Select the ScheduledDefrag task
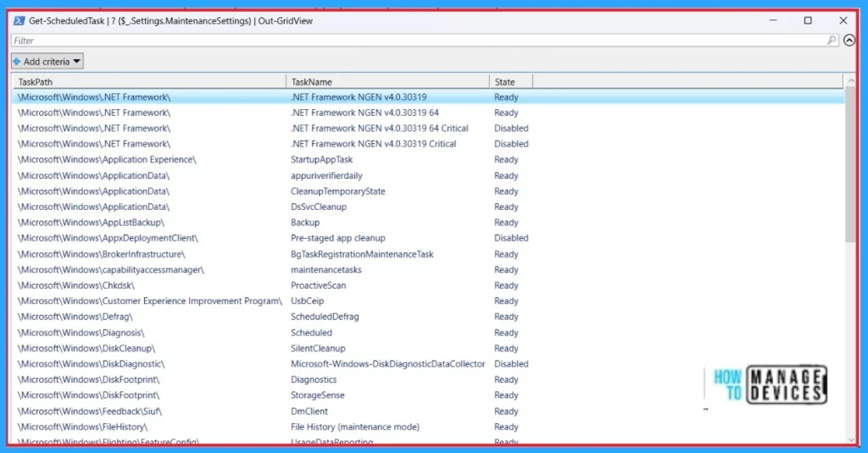The width and height of the screenshot is (868, 453). (x=325, y=317)
